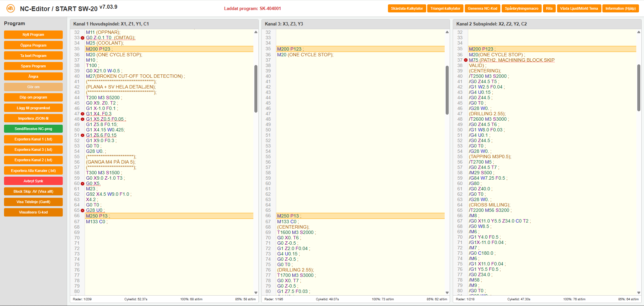Click Kanal 3 scrollbar up arrow
This screenshot has width=644, height=306.
tap(447, 32)
